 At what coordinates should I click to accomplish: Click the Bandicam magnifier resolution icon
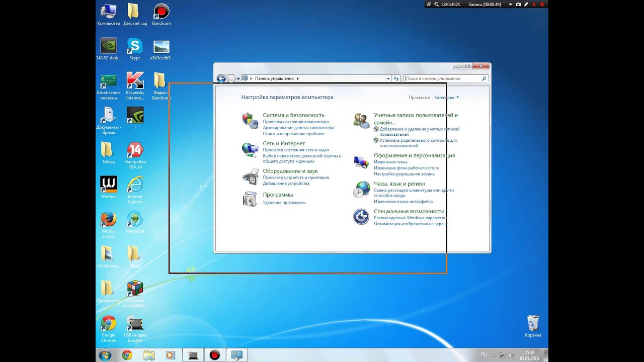pos(436,4)
